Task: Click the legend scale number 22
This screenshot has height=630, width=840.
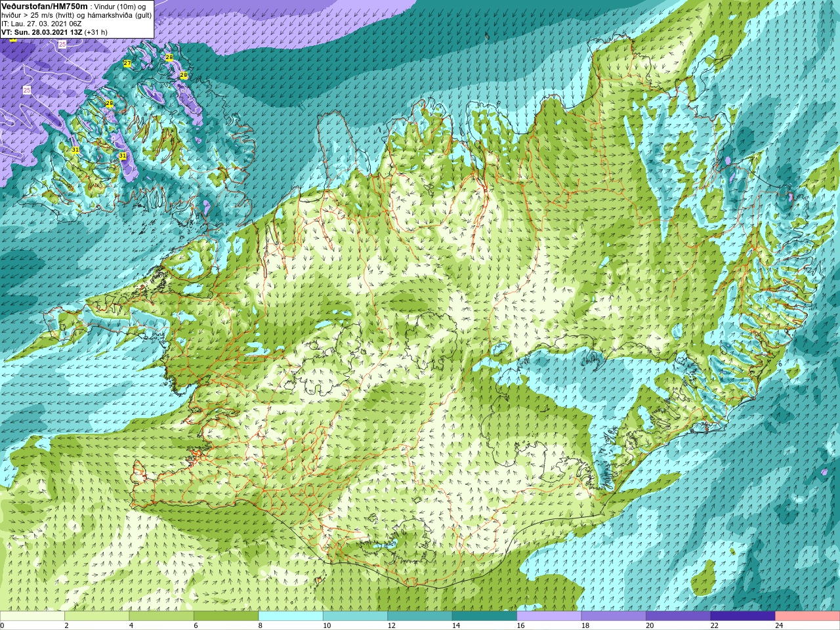Action: click(715, 625)
